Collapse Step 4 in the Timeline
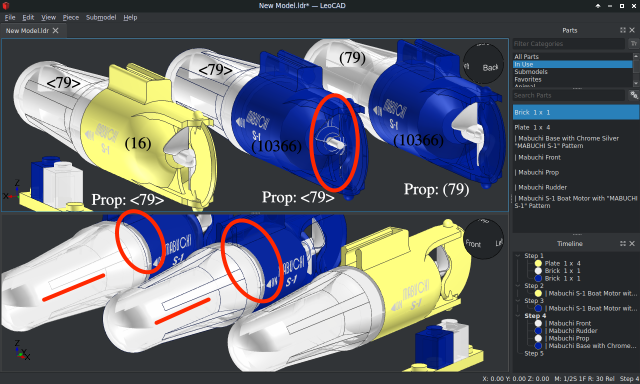 [518, 316]
